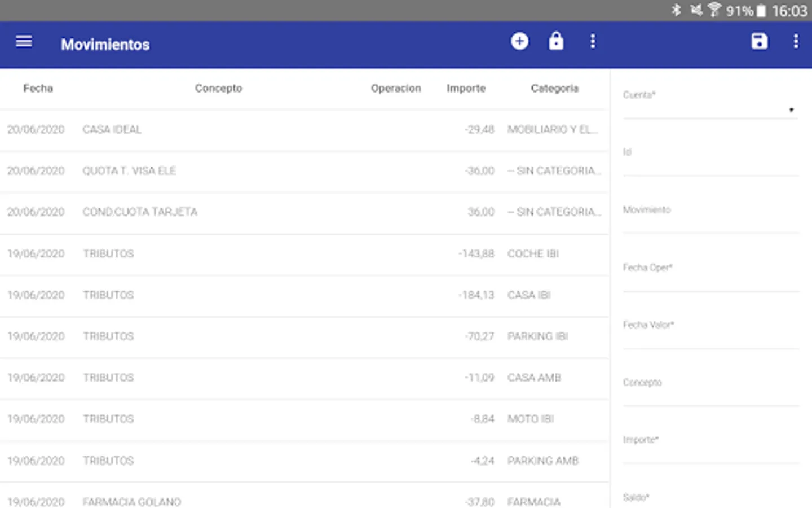Select TRIBUTOS row with CASA IBI
This screenshot has width=812, height=508.
pyautogui.click(x=304, y=295)
